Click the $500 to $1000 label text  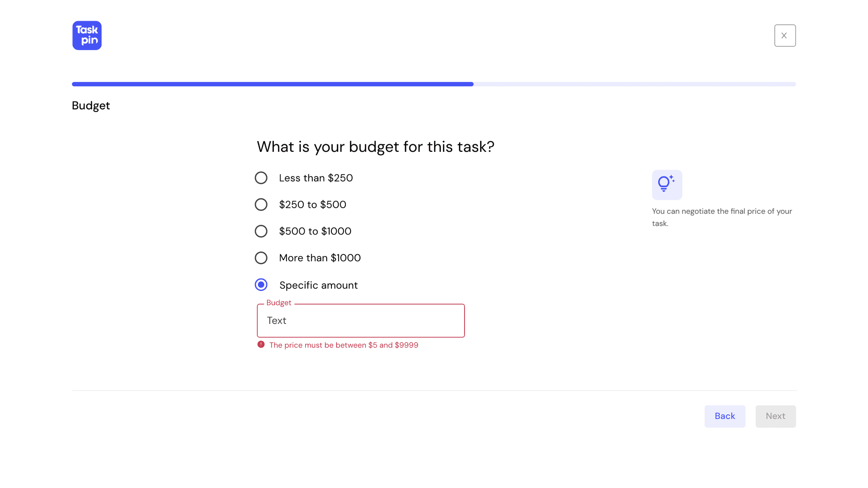pyautogui.click(x=315, y=231)
